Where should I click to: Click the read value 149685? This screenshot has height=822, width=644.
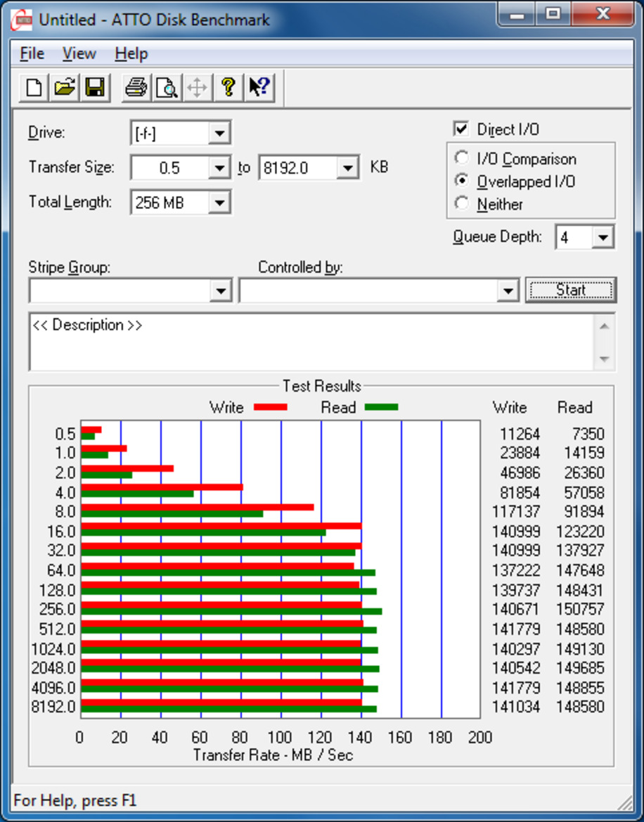[x=580, y=668]
